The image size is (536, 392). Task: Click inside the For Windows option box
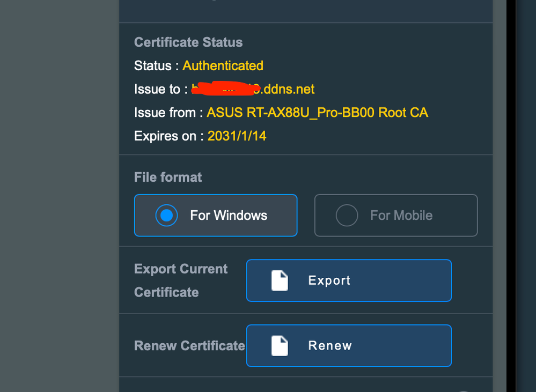tap(215, 215)
